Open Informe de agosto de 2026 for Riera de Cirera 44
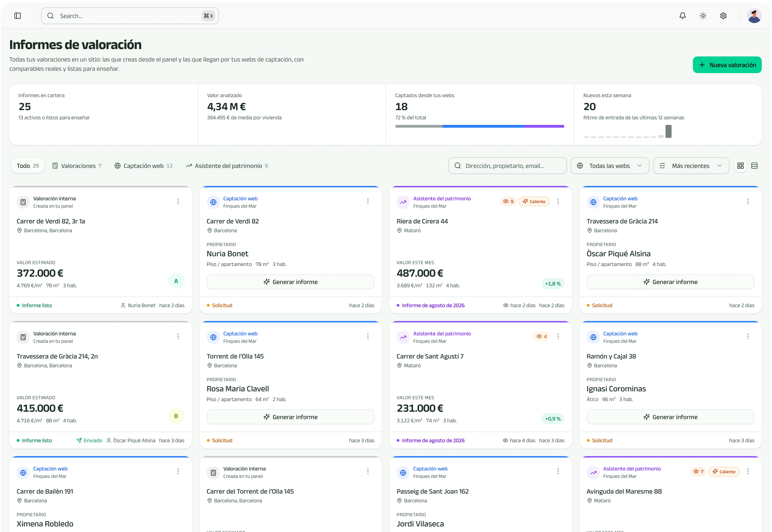The height and width of the screenshot is (532, 772). [x=430, y=305]
